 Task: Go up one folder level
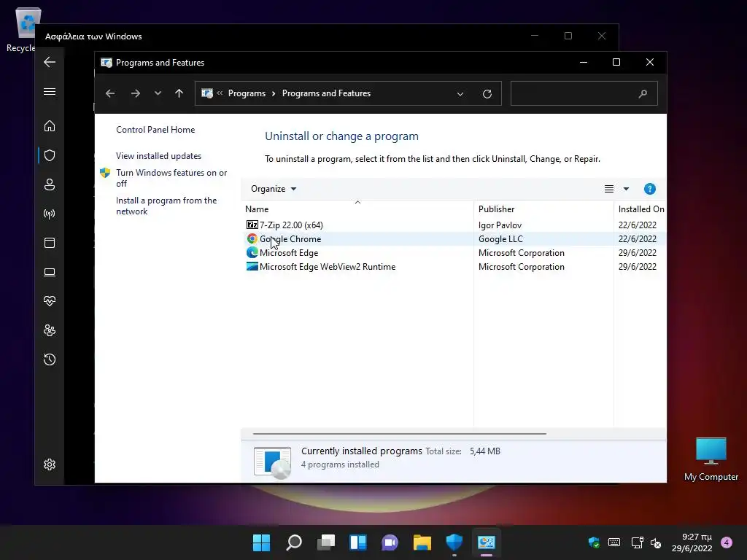coord(179,93)
